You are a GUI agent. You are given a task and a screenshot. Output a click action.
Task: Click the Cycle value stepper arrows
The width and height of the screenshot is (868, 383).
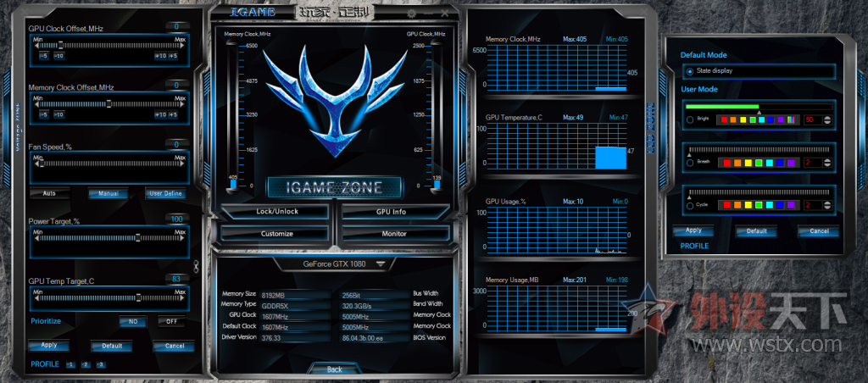[x=827, y=205]
